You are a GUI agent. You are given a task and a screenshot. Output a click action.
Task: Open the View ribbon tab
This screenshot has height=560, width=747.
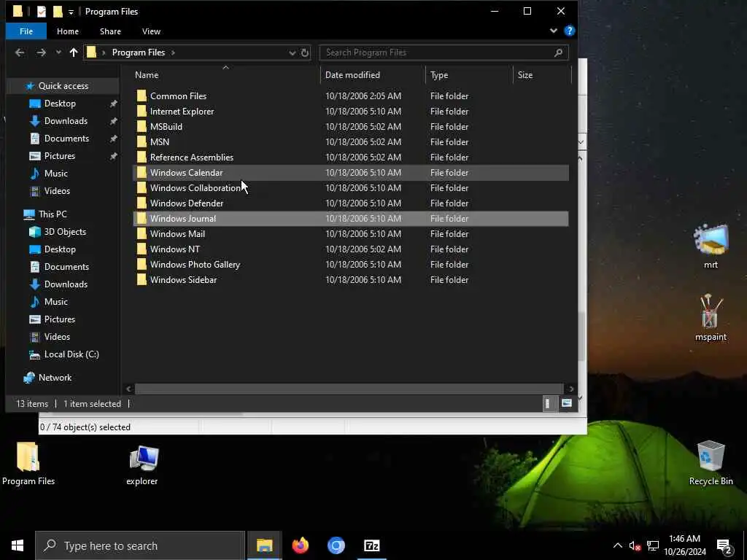coord(151,31)
